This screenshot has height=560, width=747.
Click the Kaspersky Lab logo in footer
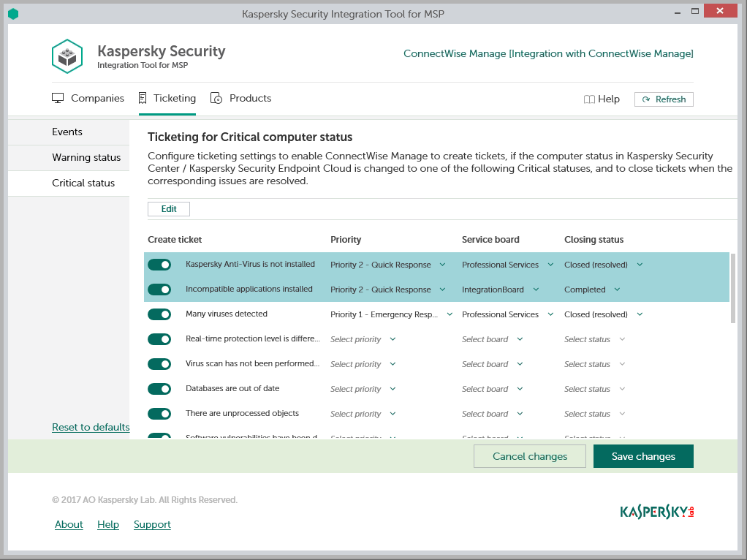coord(656,512)
